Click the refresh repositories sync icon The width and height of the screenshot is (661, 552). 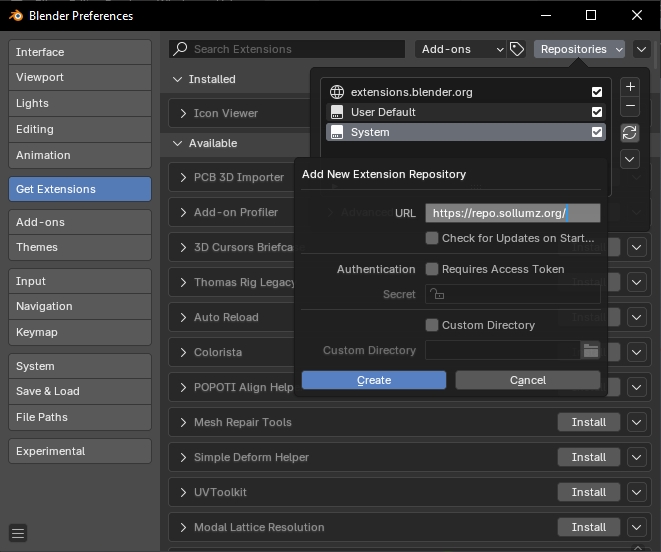629,133
